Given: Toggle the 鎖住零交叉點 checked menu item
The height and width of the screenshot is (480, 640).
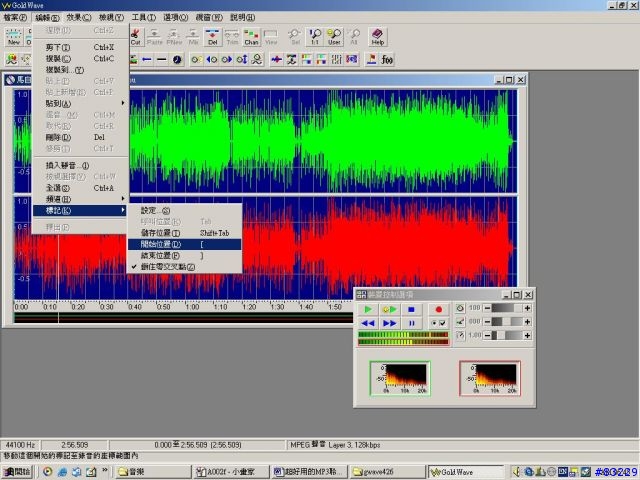Looking at the screenshot, I should [x=184, y=267].
